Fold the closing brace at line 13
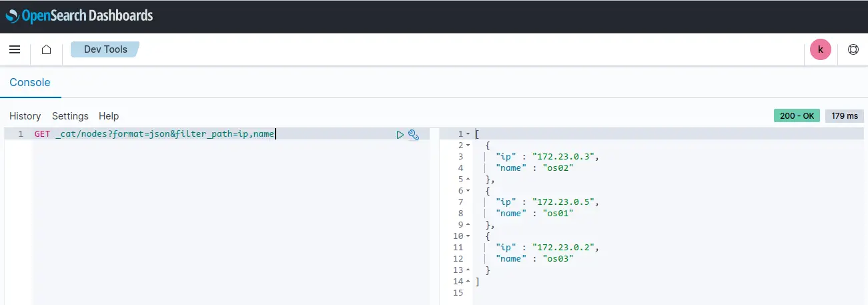 468,270
